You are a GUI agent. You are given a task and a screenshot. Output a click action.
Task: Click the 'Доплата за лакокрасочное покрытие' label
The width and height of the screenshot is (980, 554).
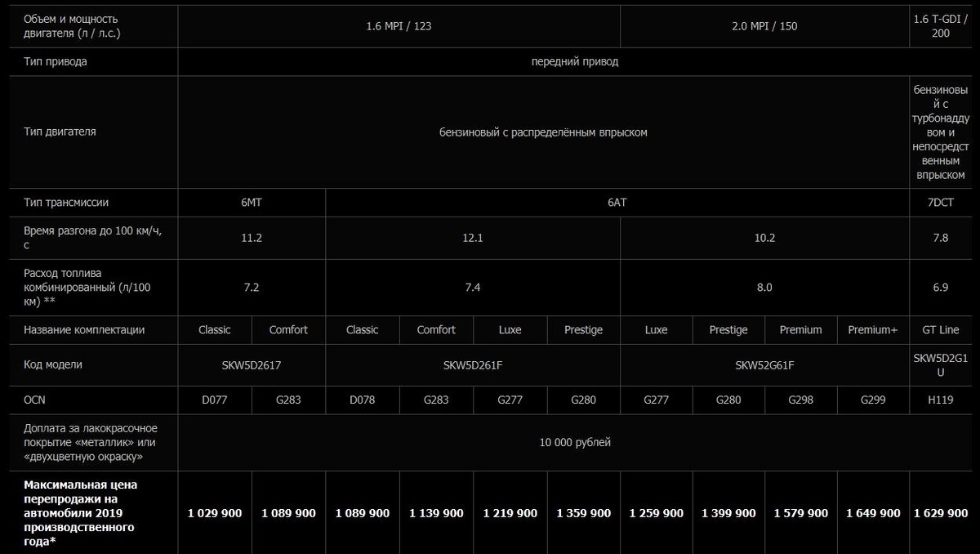91,442
